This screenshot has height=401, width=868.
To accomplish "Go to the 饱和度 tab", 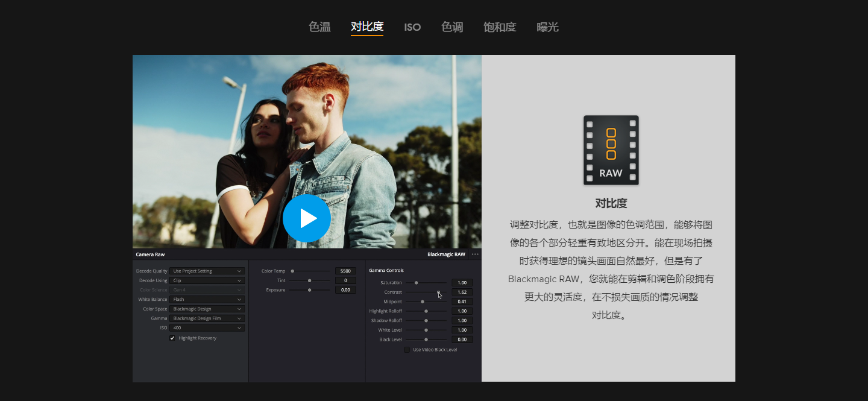I will (x=500, y=27).
